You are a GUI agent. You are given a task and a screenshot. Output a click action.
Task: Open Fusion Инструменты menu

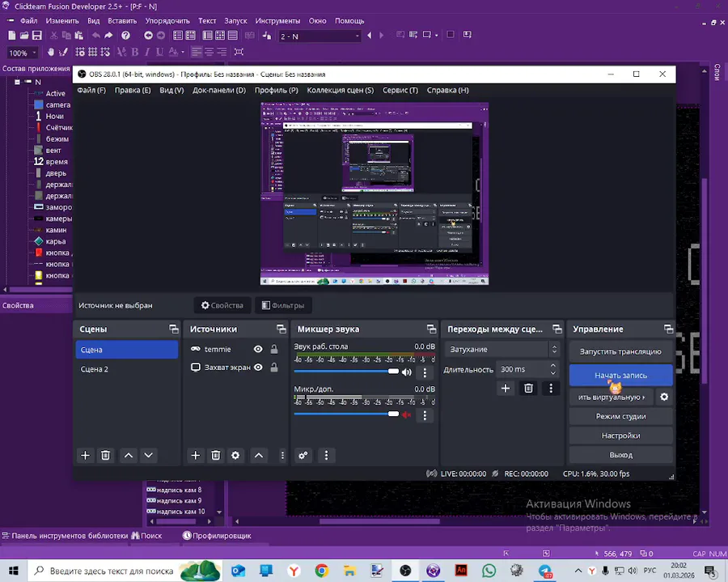(x=277, y=21)
